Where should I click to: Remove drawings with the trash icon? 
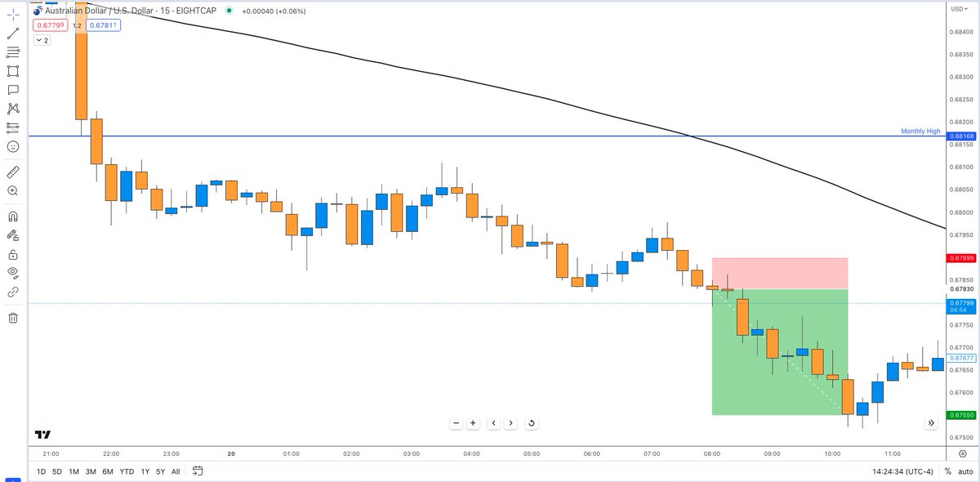(x=12, y=318)
